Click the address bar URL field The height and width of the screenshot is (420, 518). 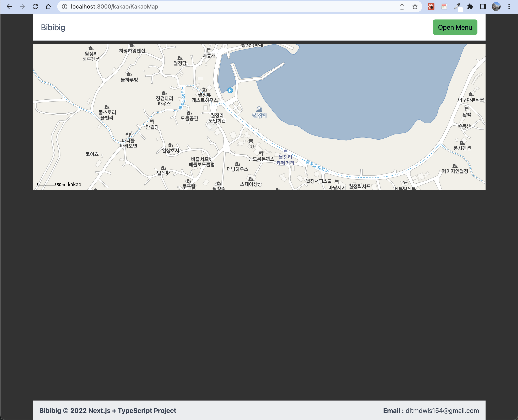[114, 6]
